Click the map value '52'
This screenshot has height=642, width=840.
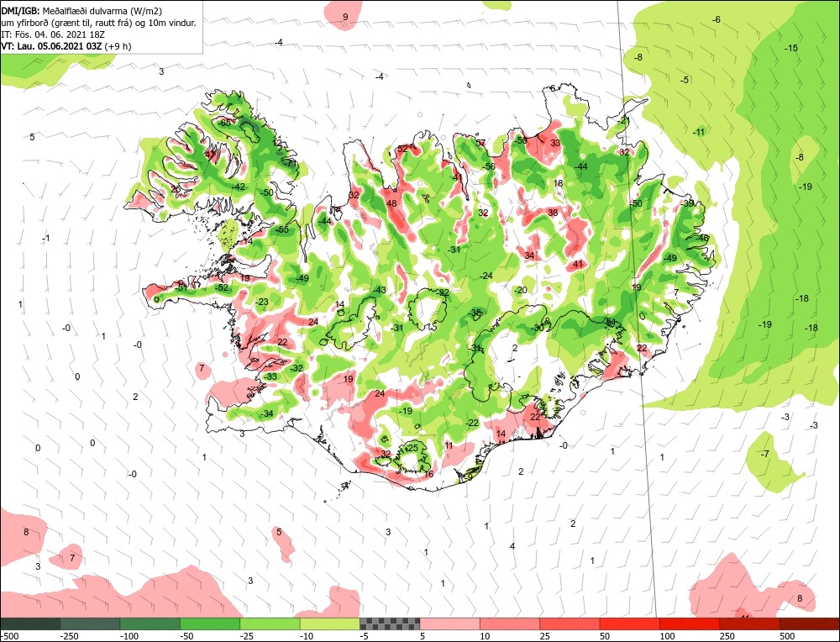click(x=402, y=149)
